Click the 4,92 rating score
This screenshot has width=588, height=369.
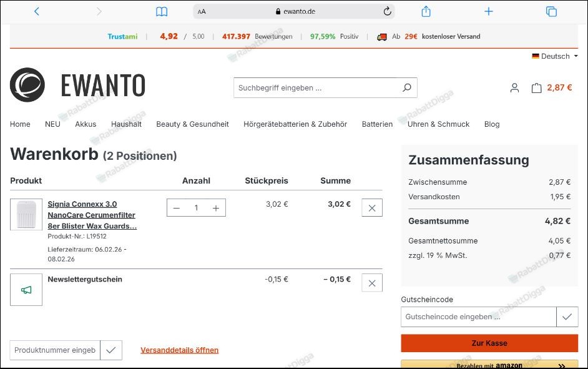tap(169, 36)
